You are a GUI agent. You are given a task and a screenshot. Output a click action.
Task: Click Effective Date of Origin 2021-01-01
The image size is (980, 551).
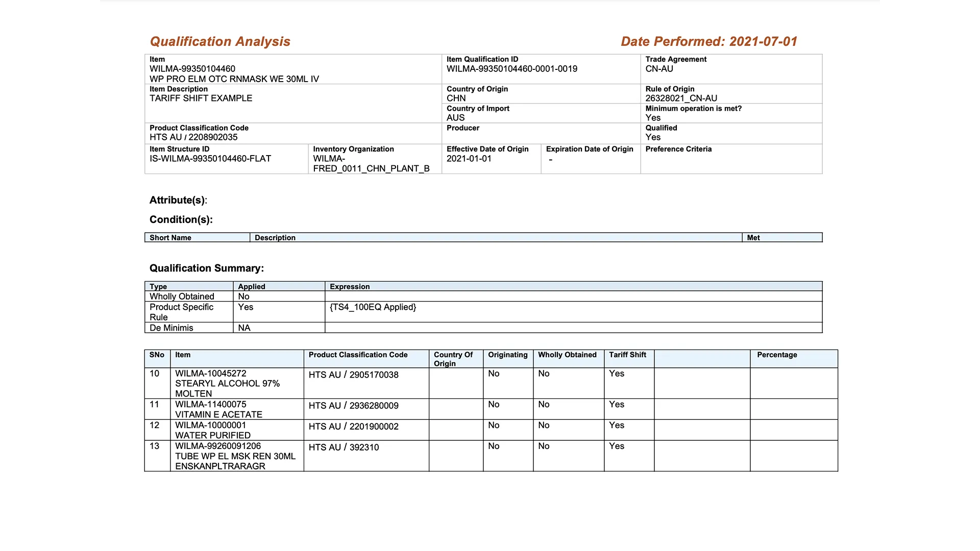click(x=469, y=159)
